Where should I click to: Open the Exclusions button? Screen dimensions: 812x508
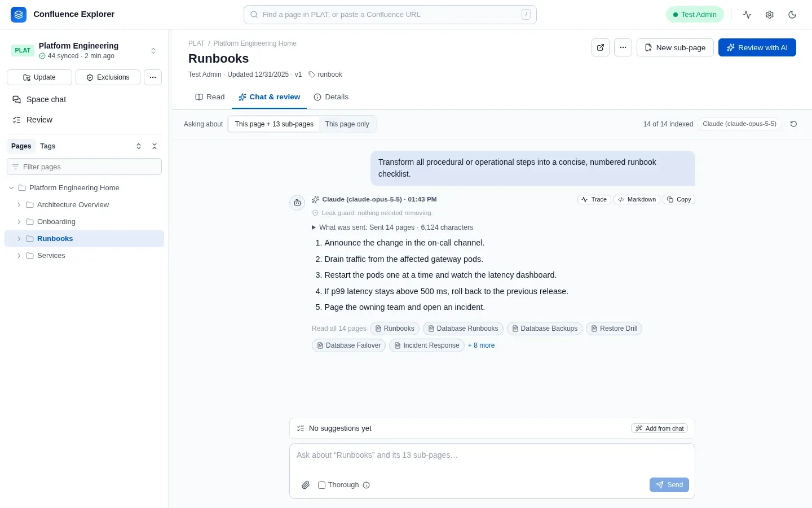pyautogui.click(x=108, y=77)
